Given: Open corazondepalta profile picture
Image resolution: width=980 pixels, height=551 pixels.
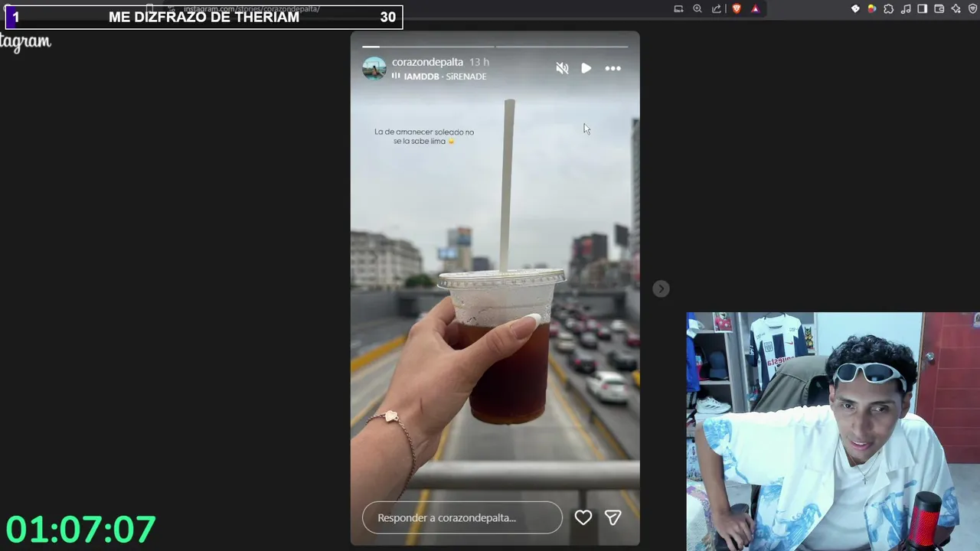Looking at the screenshot, I should (x=374, y=68).
